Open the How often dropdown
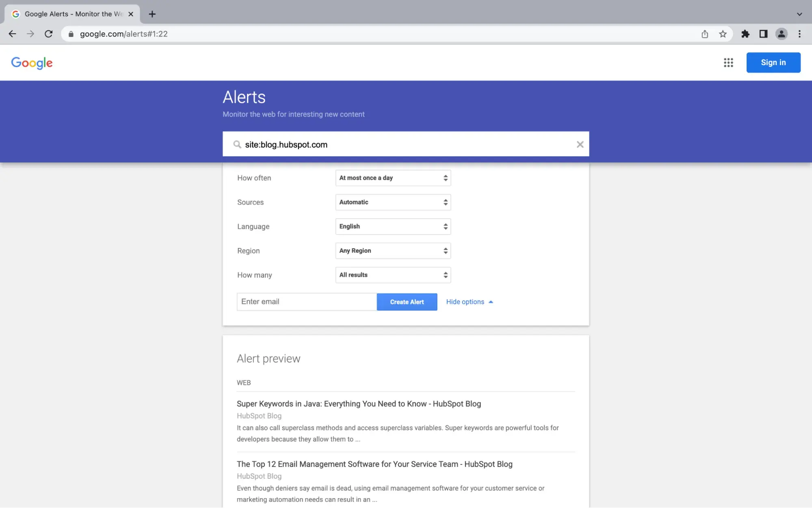Viewport: 812px width, 508px height. [393, 178]
